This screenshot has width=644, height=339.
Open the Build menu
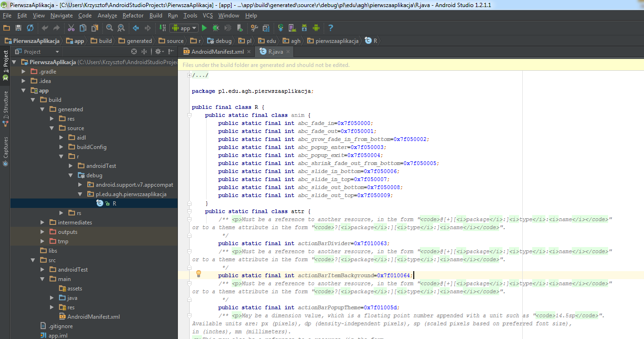point(156,16)
